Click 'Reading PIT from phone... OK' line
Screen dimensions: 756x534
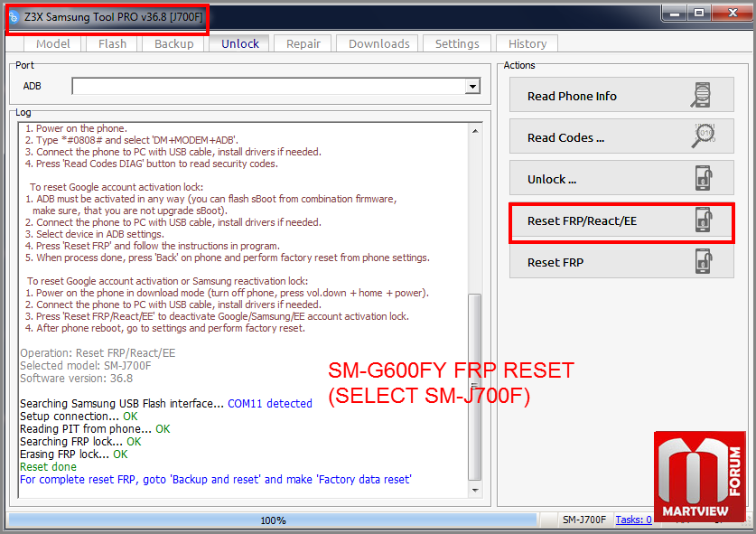tap(95, 429)
